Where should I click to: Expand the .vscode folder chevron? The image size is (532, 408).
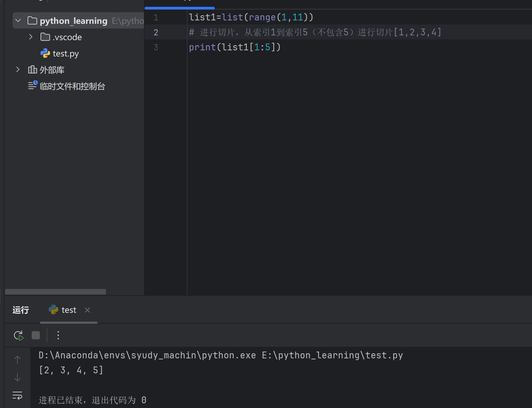pyautogui.click(x=31, y=37)
